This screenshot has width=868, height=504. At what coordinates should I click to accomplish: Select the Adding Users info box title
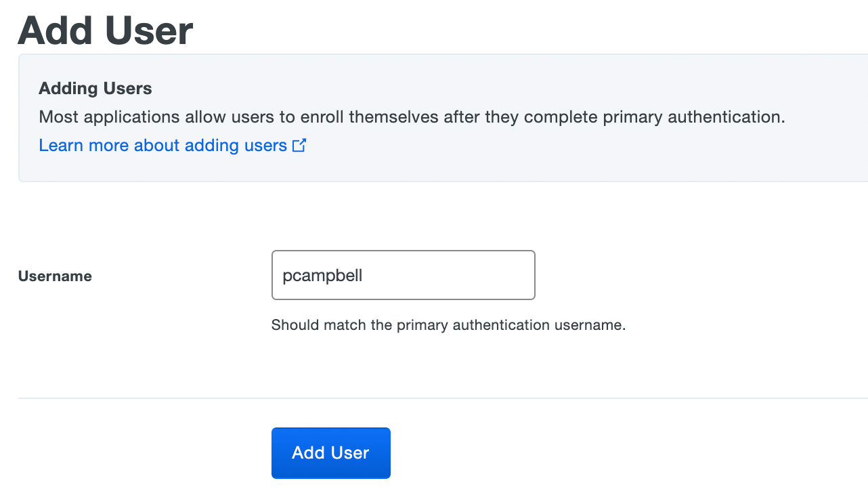coord(95,89)
